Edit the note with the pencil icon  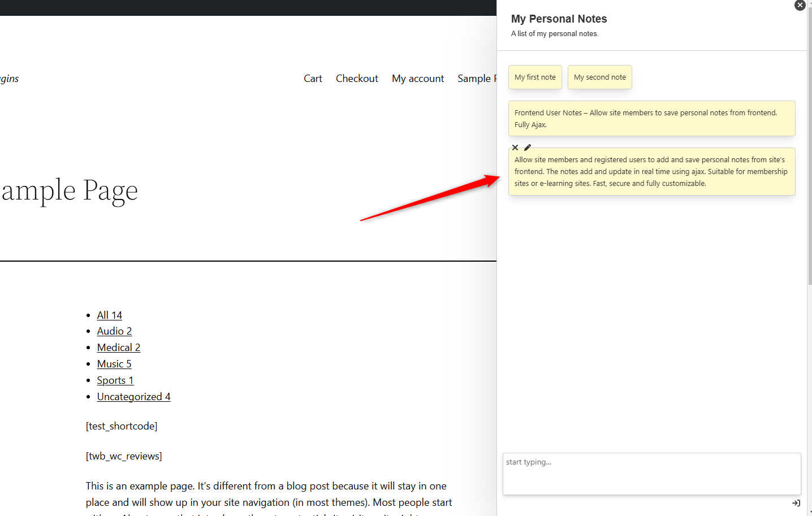[528, 148]
